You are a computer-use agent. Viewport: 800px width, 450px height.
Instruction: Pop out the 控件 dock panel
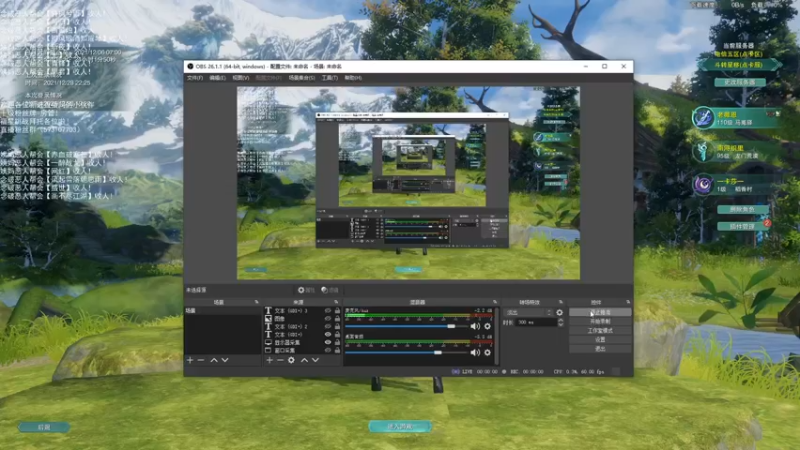(628, 302)
